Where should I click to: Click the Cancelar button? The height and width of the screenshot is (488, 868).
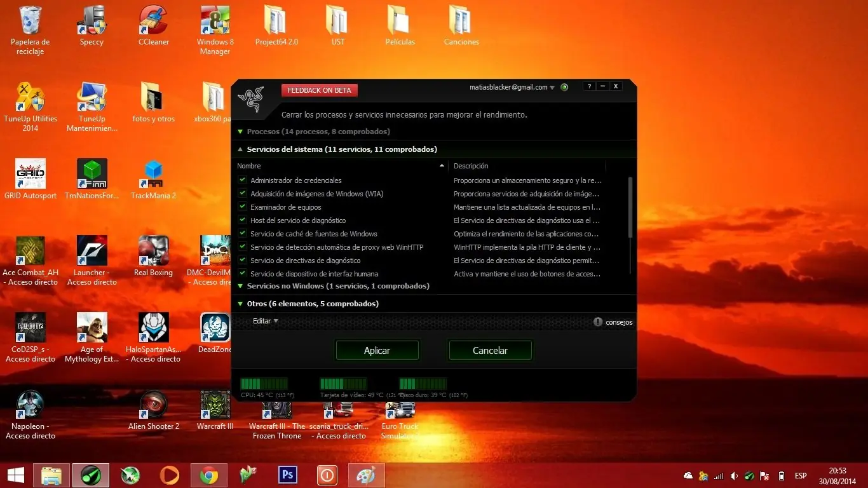pos(490,350)
